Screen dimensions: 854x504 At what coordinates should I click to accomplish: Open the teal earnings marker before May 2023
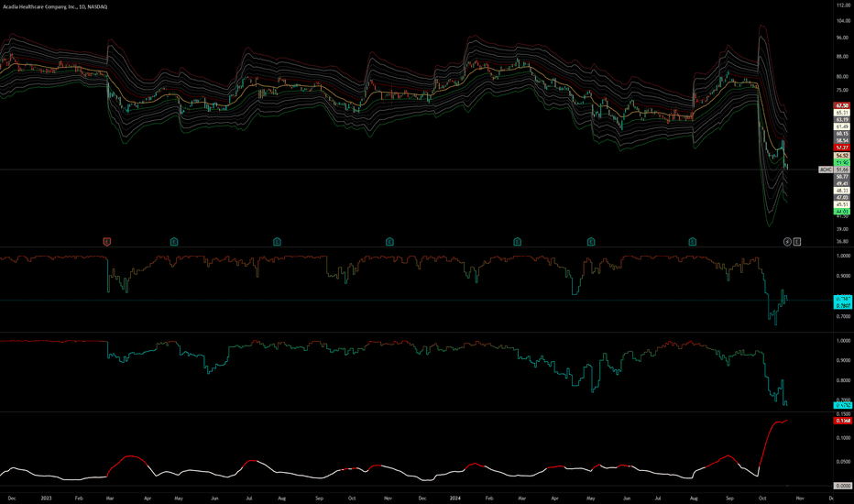click(x=174, y=241)
